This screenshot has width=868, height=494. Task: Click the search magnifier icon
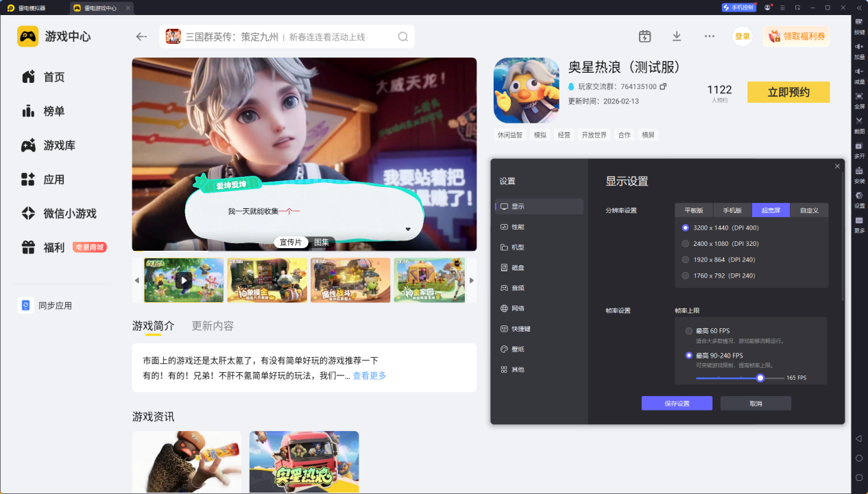(x=403, y=36)
